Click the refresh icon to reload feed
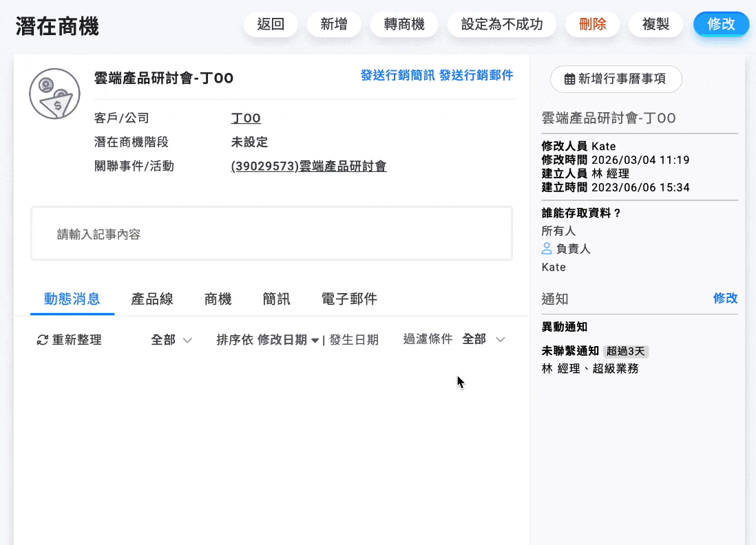Viewport: 756px width, 545px height. [x=43, y=339]
